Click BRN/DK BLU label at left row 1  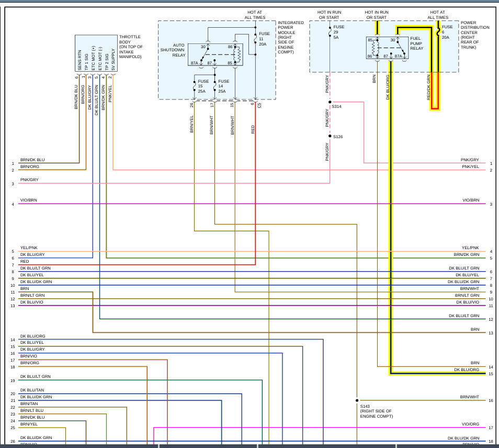(x=32, y=160)
